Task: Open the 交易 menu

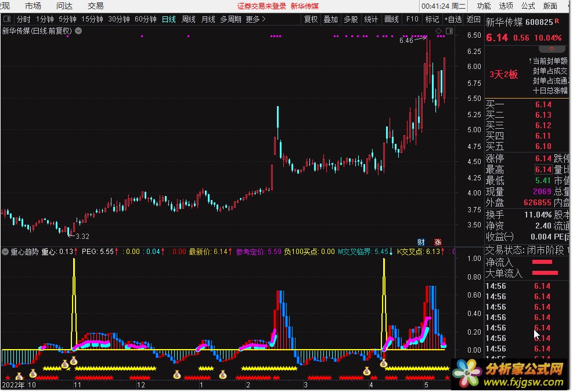Action: coord(95,6)
